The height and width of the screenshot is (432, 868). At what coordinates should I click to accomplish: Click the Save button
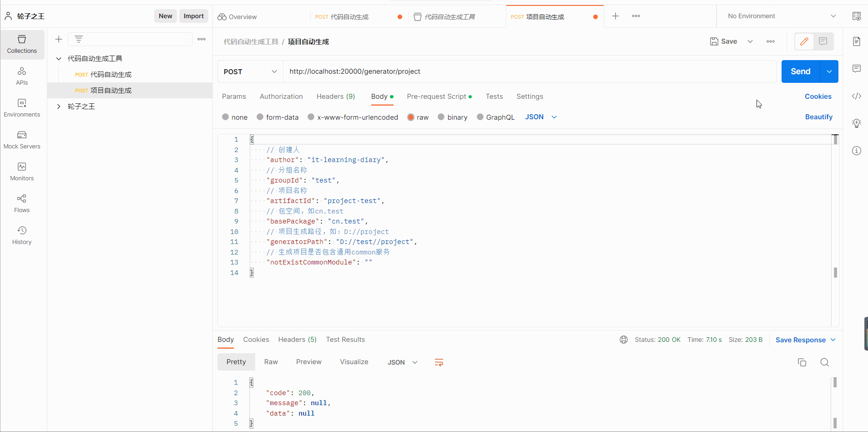[723, 41]
